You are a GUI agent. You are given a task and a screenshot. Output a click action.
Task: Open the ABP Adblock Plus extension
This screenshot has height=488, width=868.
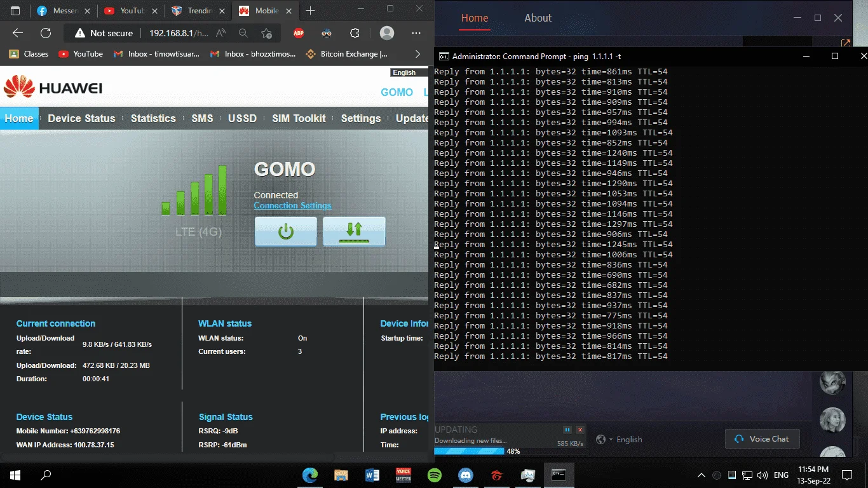point(298,33)
